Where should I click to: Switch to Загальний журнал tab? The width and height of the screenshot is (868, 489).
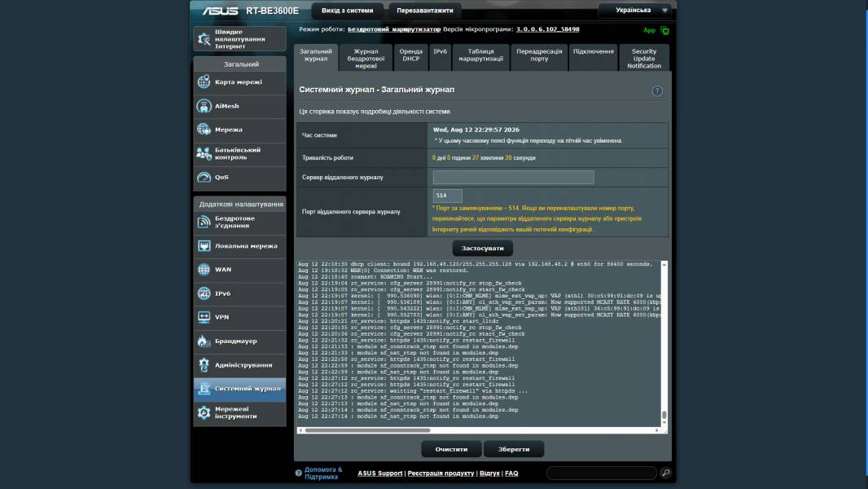[x=316, y=58]
